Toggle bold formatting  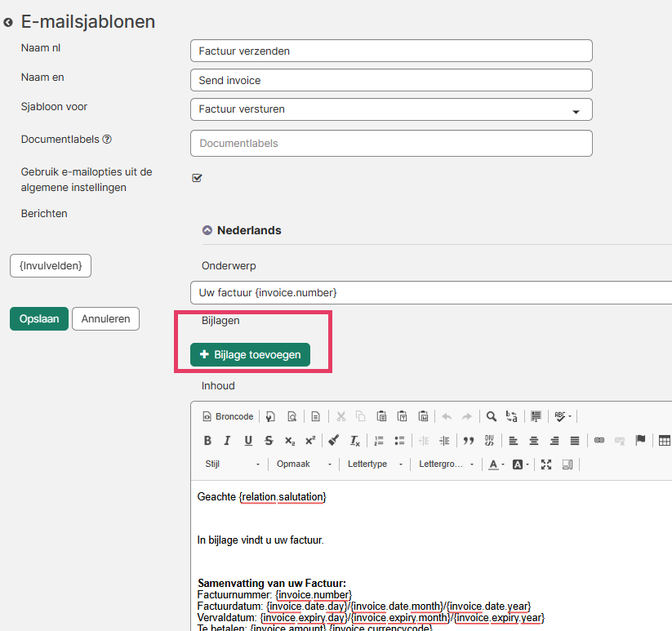click(x=207, y=441)
